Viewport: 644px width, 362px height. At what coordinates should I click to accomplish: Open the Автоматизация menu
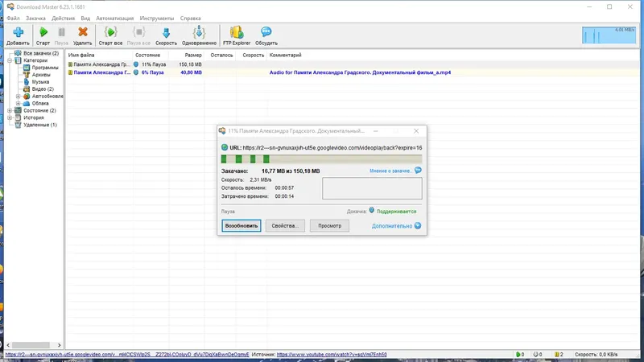tap(115, 18)
